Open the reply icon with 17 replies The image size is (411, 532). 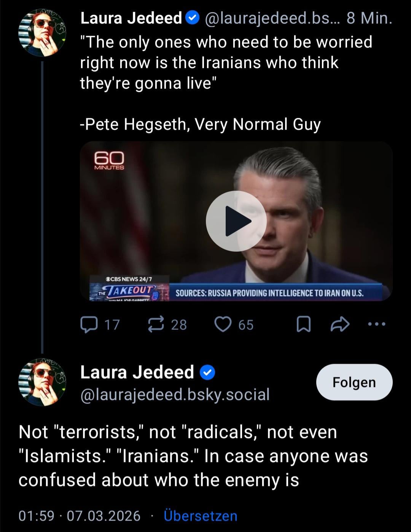[89, 324]
